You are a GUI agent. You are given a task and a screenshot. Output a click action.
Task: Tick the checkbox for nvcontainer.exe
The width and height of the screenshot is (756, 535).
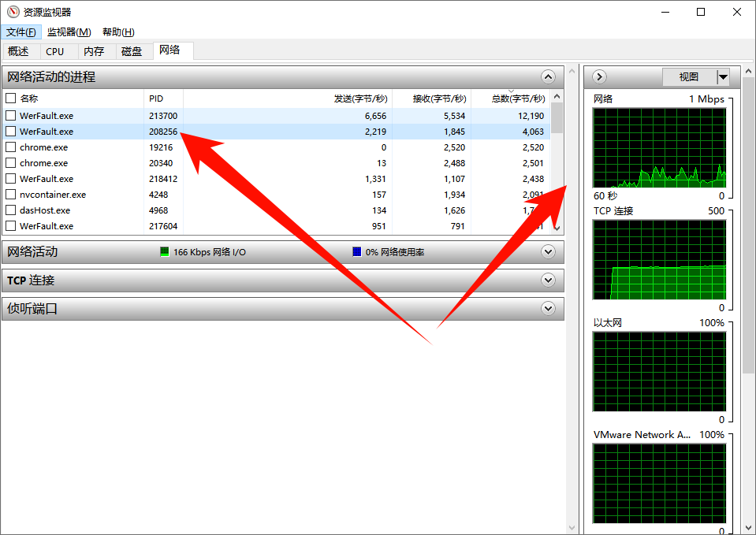(10, 195)
